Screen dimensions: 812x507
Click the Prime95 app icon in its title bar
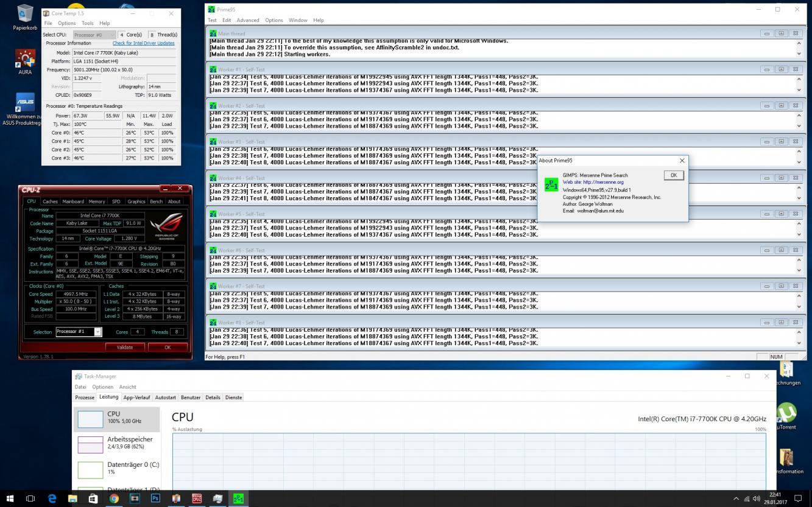(x=211, y=9)
